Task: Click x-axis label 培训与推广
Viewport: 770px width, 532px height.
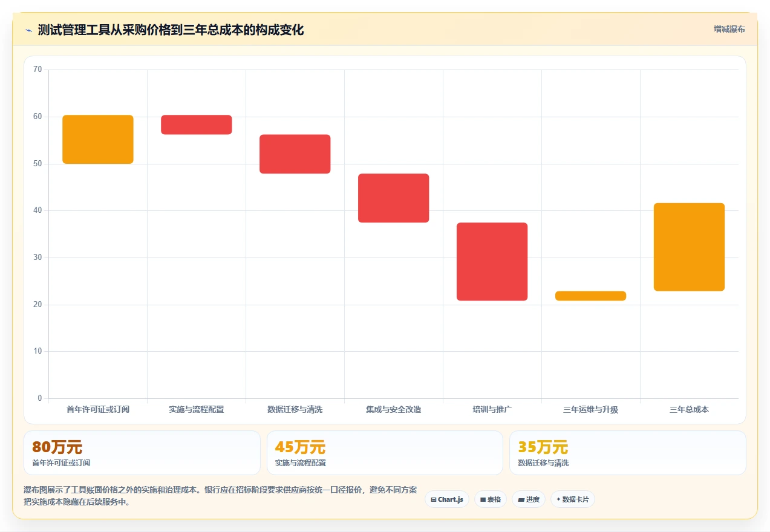Action: click(492, 409)
